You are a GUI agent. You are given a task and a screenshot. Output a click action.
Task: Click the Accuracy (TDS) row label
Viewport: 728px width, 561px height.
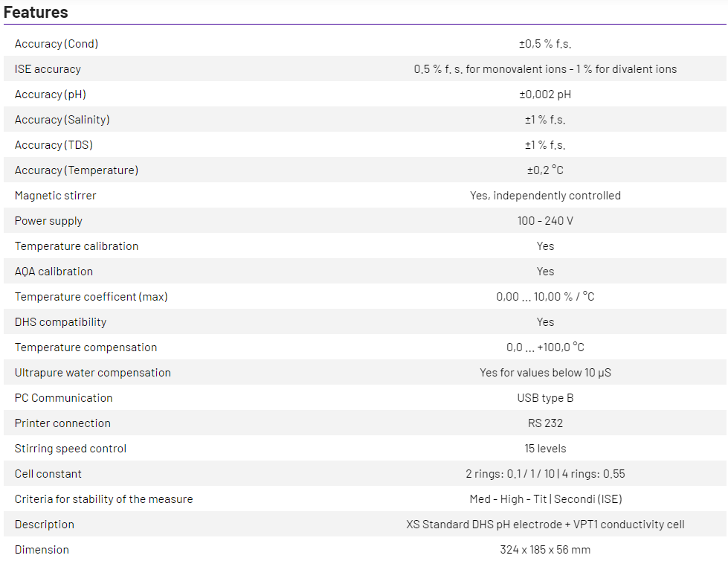click(54, 145)
